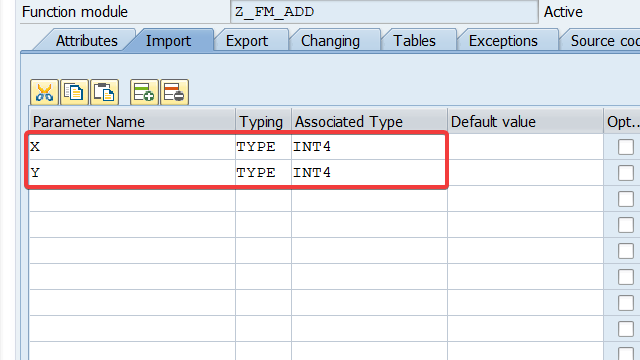Image resolution: width=640 pixels, height=360 pixels.
Task: Click the Typing column header
Action: click(263, 122)
